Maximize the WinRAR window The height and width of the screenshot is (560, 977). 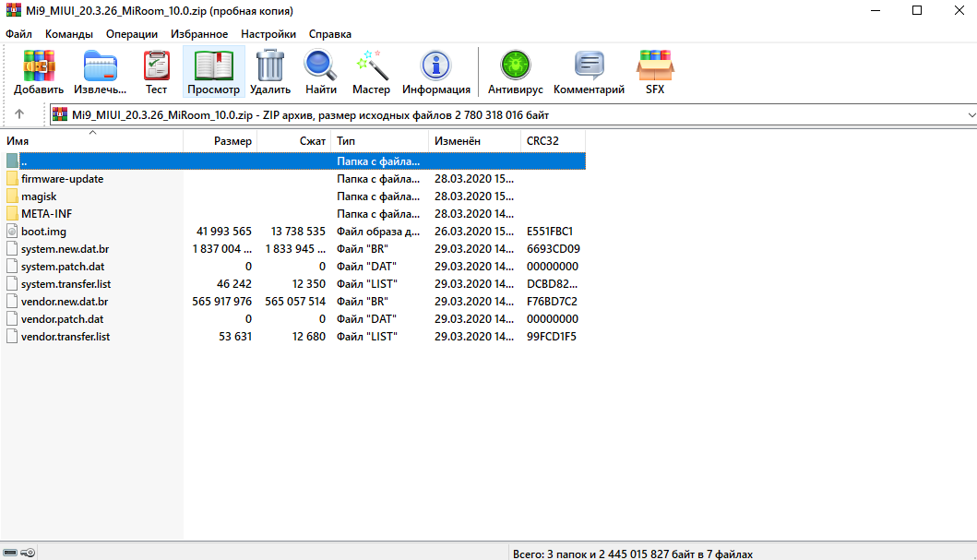coord(917,10)
